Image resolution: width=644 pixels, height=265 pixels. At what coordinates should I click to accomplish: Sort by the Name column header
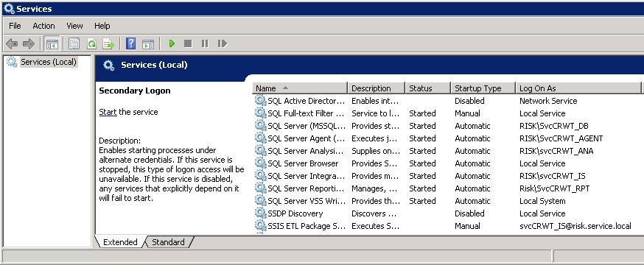[x=300, y=88]
